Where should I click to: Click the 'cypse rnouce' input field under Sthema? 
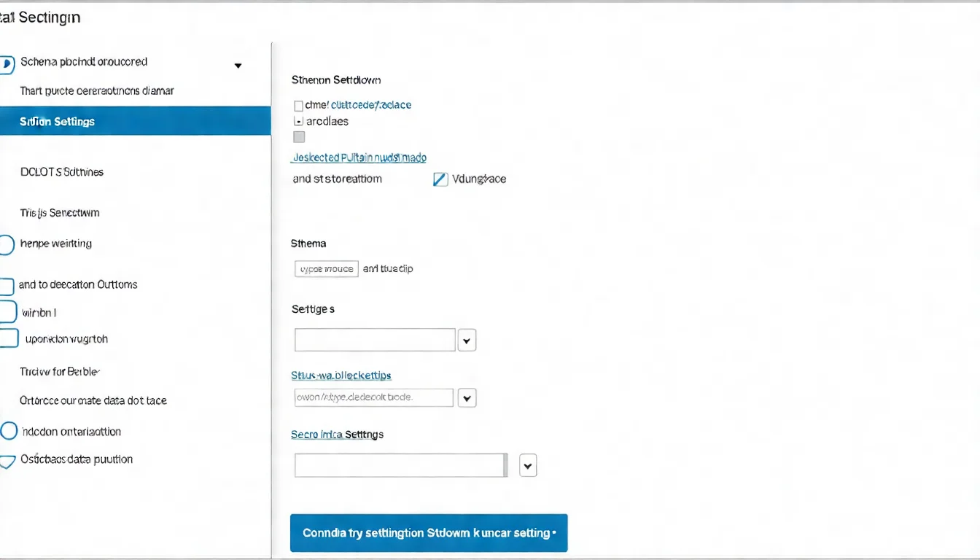coord(326,269)
